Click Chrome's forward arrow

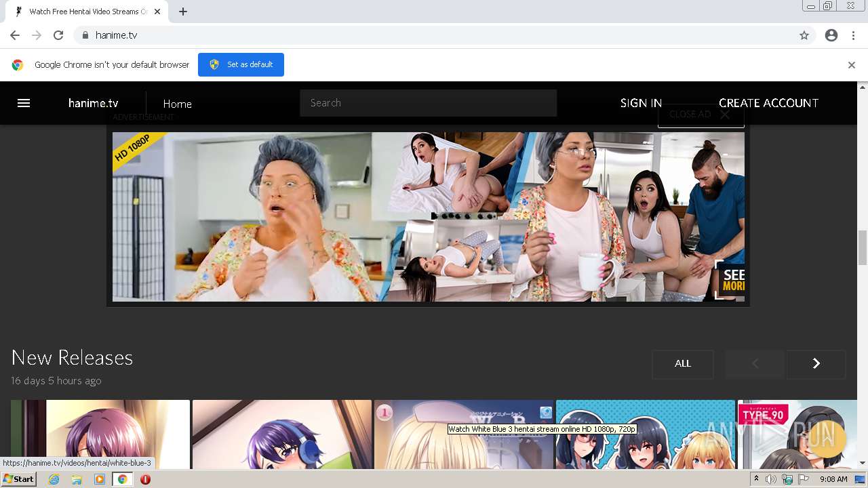(37, 35)
